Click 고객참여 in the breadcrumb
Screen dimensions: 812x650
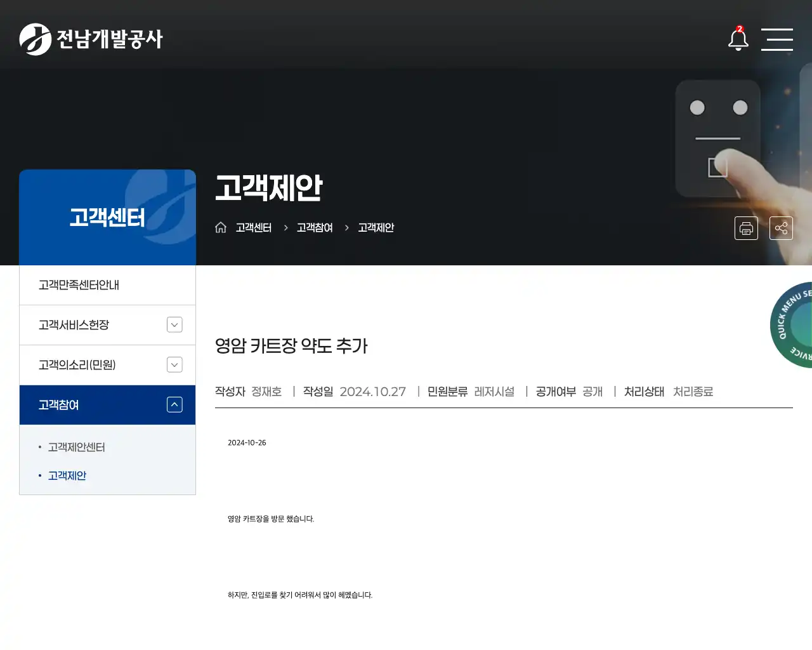coord(315,227)
